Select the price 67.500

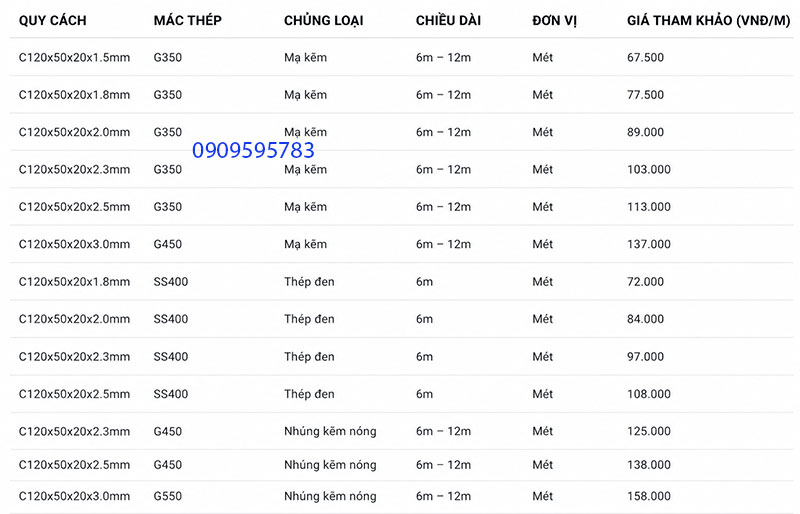(645, 57)
